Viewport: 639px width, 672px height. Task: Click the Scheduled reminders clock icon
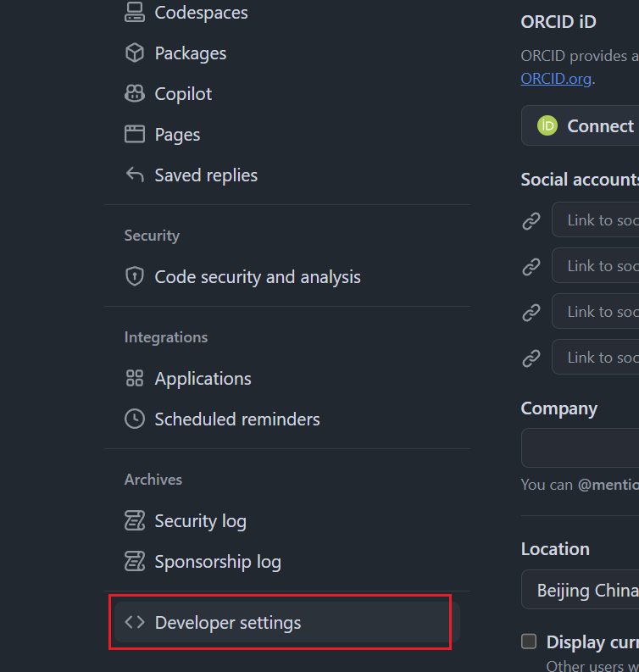[x=135, y=419]
